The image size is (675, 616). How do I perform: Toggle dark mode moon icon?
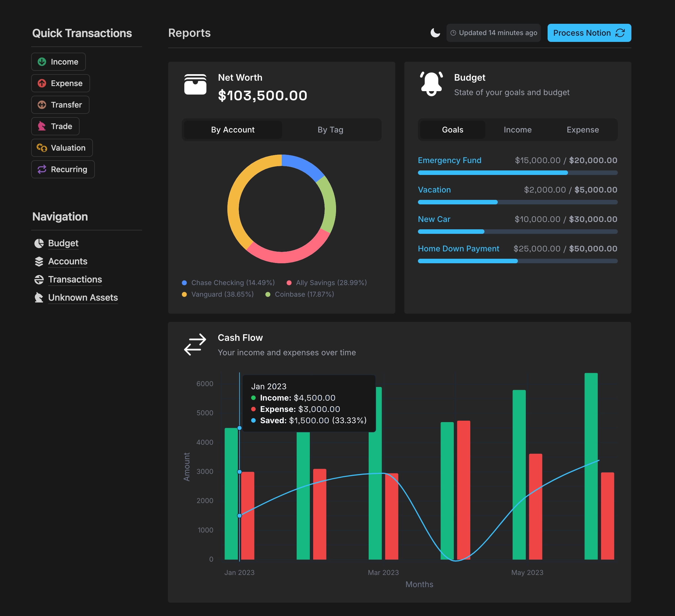click(x=435, y=33)
